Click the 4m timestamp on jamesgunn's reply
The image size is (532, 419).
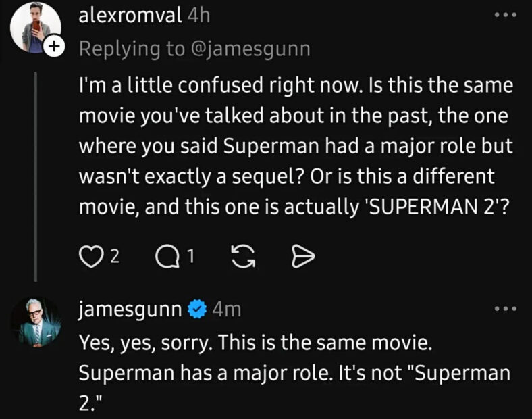point(226,310)
